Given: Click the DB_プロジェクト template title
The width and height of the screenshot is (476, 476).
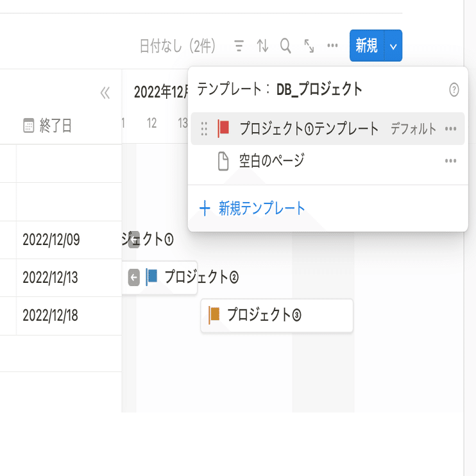Looking at the screenshot, I should (x=319, y=90).
